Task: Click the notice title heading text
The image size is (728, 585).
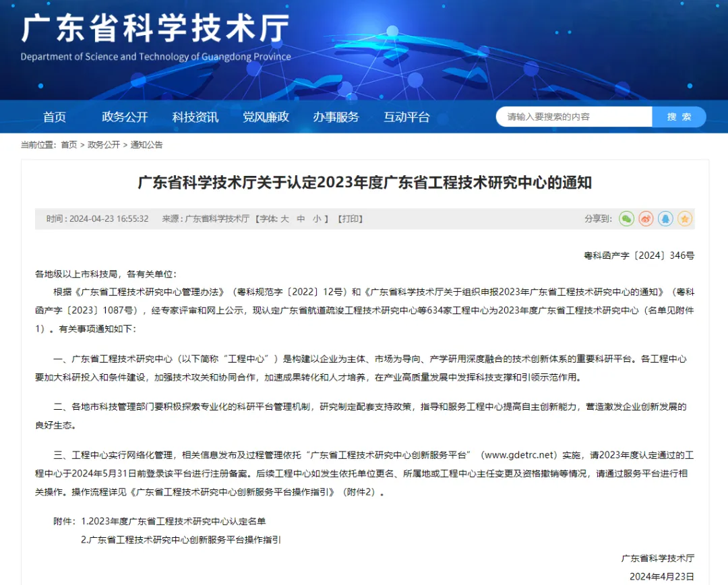Action: click(x=365, y=183)
